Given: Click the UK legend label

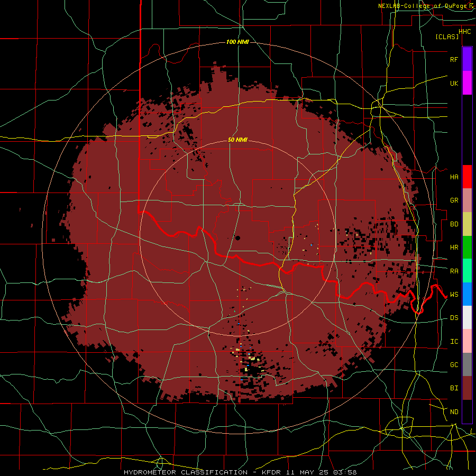Looking at the screenshot, I should 454,83.
